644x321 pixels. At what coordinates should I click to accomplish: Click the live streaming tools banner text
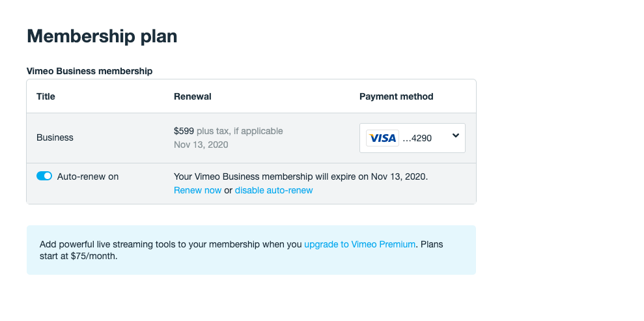[x=171, y=244]
